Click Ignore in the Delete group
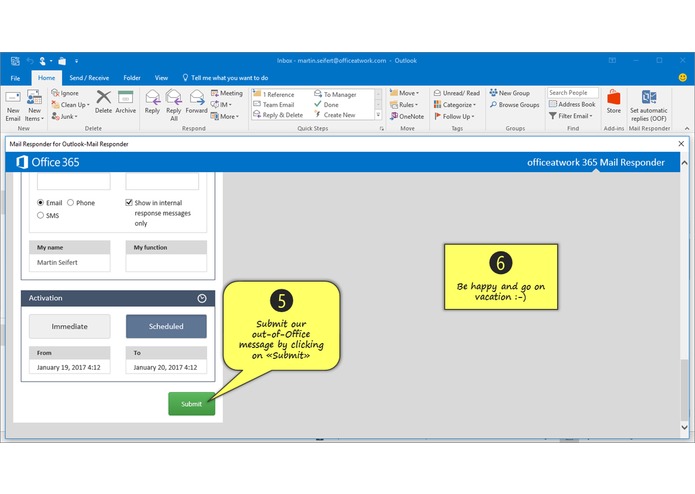695x494 pixels. 65,93
